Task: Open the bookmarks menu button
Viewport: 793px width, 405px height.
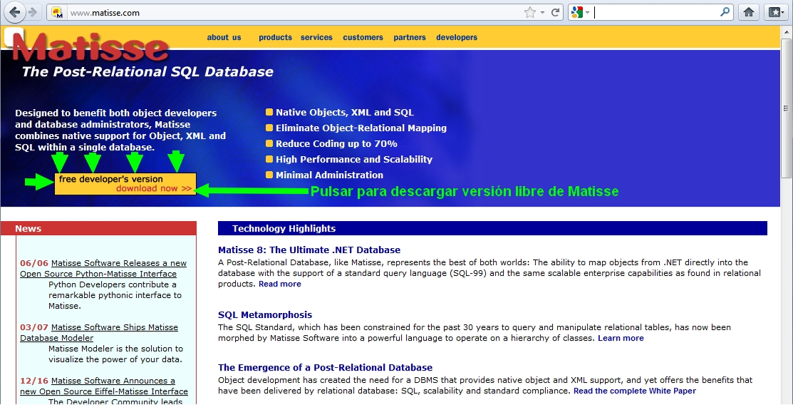Action: click(774, 13)
